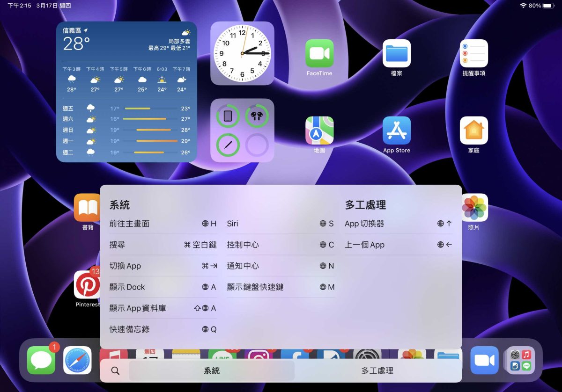This screenshot has height=392, width=562.
Task: Tap the analog clock widget
Action: pos(242,53)
